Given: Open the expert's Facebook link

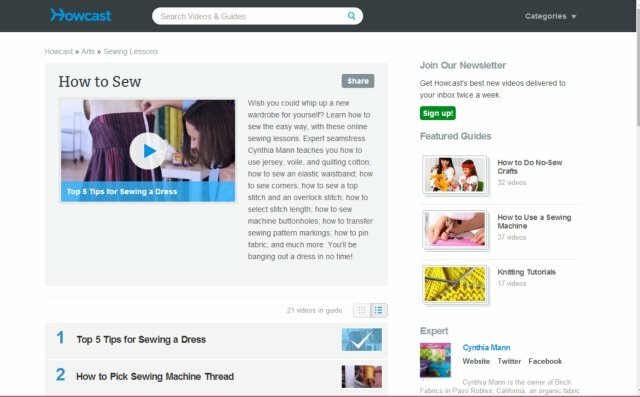Looking at the screenshot, I should 545,361.
